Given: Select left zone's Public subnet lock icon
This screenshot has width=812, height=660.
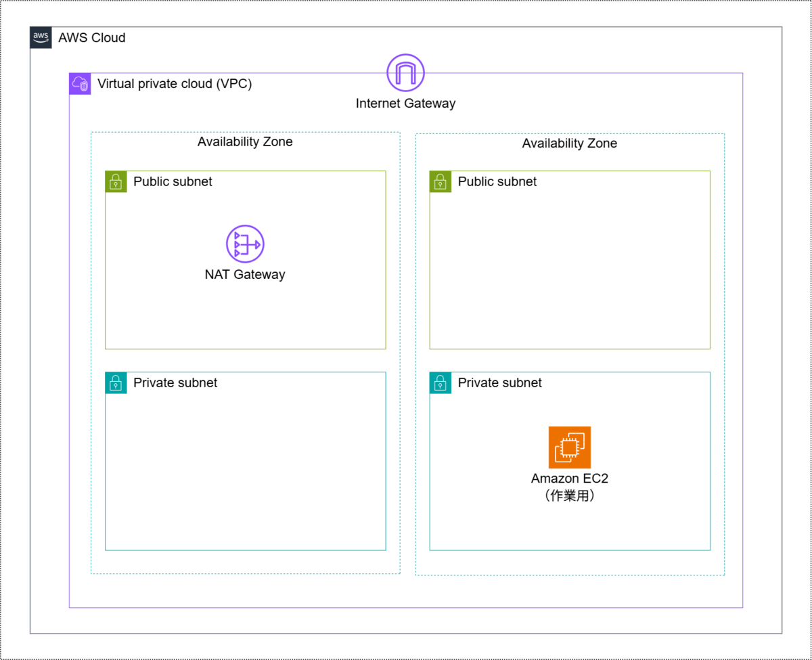Looking at the screenshot, I should tap(116, 181).
